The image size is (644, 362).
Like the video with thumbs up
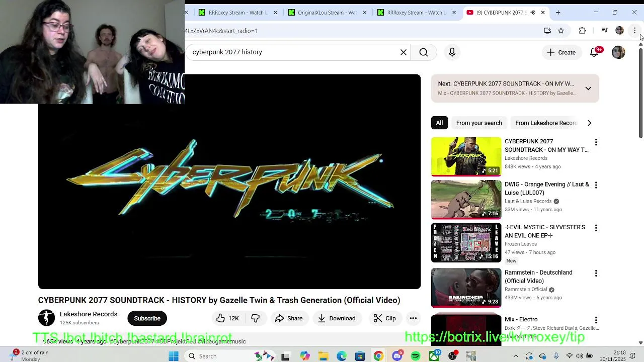(227, 318)
